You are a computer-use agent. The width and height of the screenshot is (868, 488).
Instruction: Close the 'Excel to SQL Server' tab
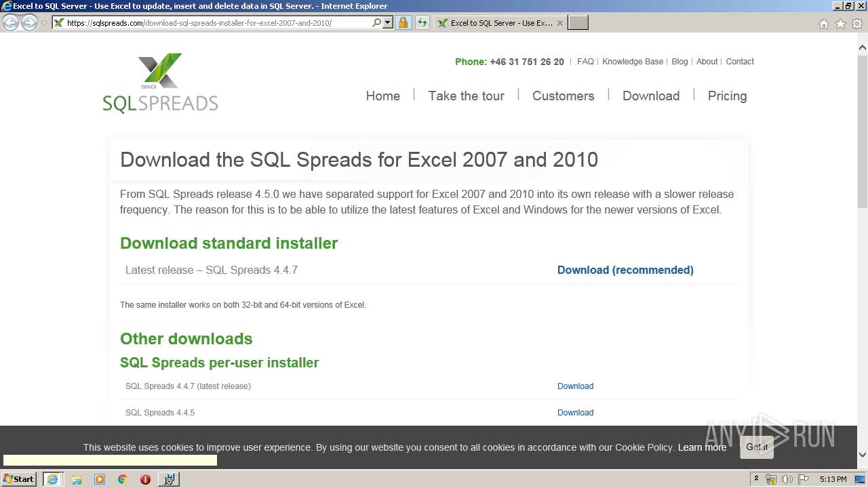(560, 23)
